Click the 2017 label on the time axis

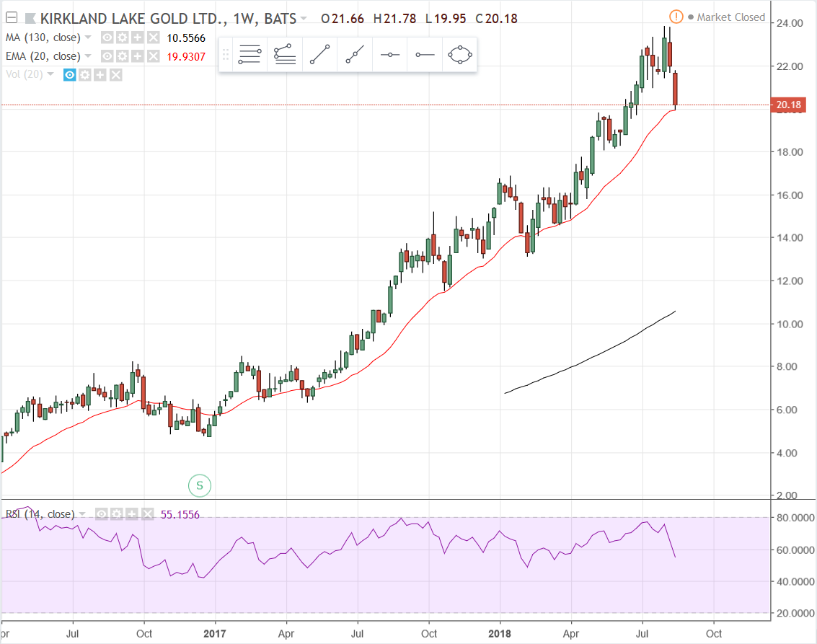[x=215, y=634]
